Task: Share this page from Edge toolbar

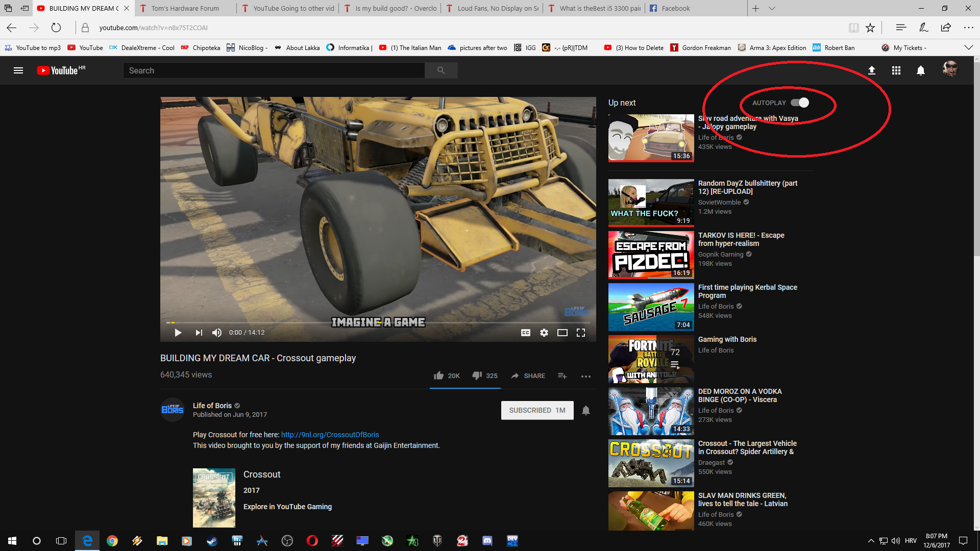Action: (946, 28)
